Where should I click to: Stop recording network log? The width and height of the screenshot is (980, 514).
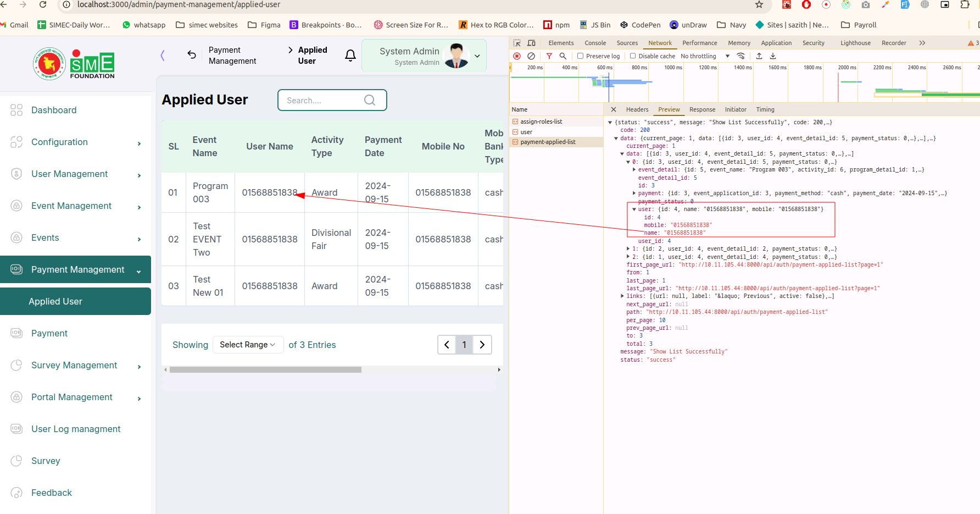(x=517, y=56)
